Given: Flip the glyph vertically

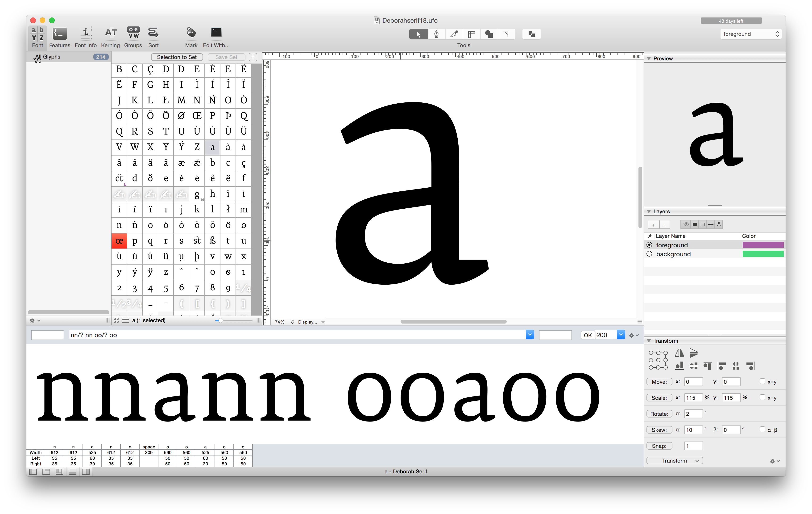Looking at the screenshot, I should (x=694, y=353).
